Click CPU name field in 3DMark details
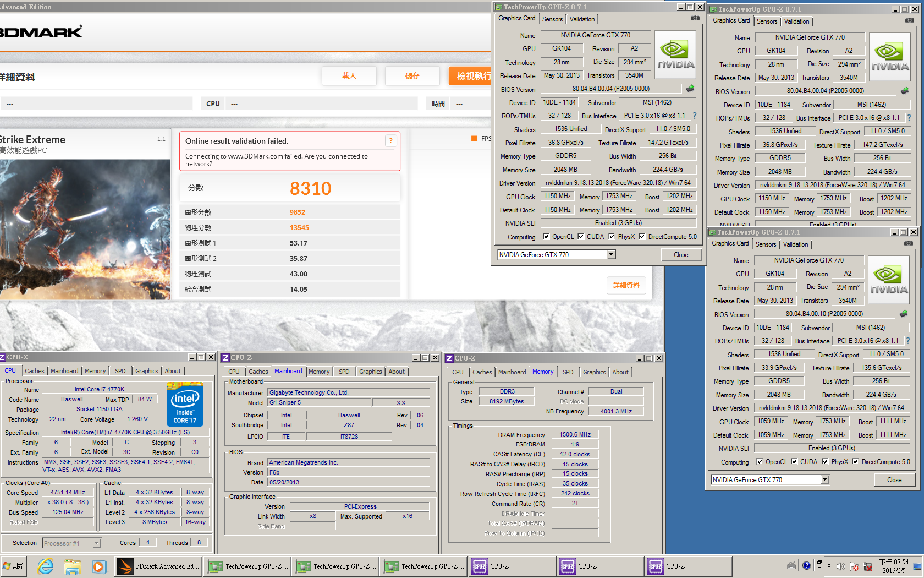 coord(323,103)
